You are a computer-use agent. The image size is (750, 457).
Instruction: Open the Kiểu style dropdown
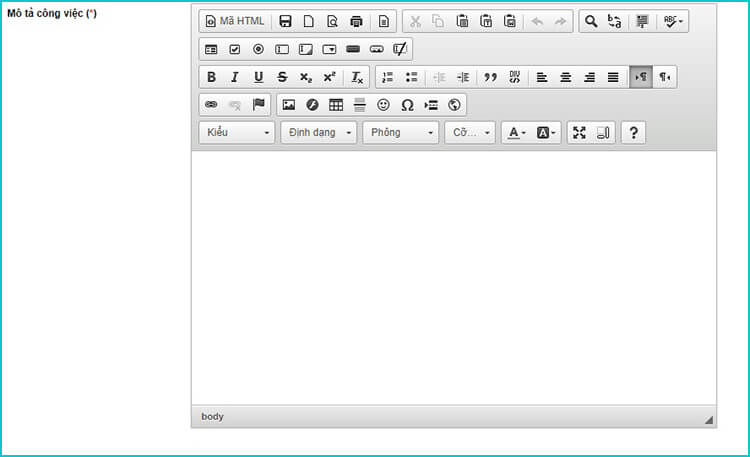pyautogui.click(x=237, y=133)
